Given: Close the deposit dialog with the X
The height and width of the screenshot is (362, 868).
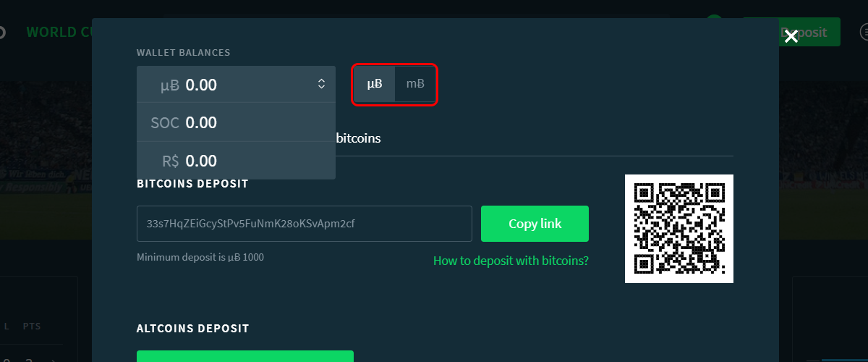Looking at the screenshot, I should (x=791, y=36).
